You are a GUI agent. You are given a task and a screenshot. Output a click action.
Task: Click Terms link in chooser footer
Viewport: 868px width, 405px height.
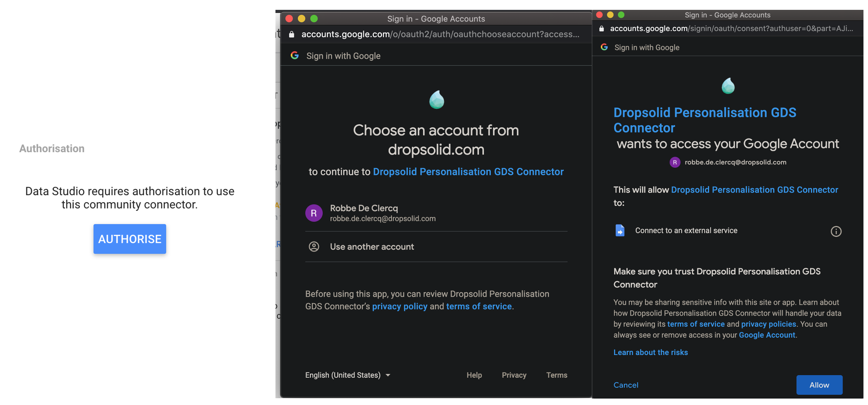tap(557, 375)
